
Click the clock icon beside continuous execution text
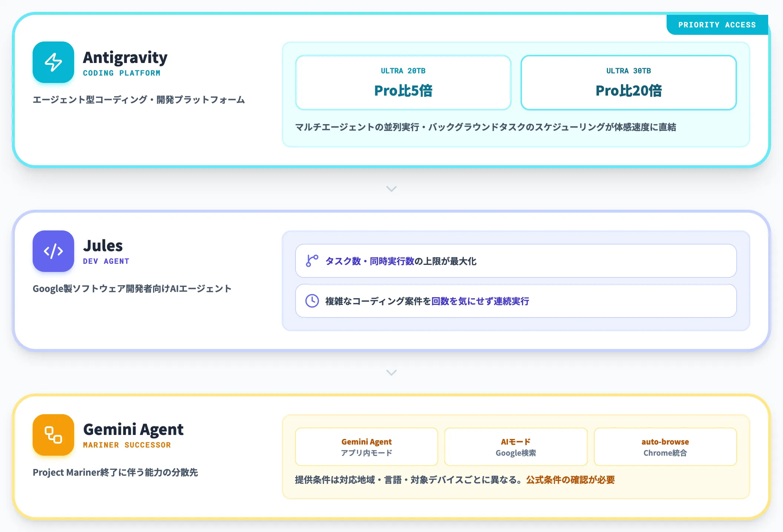click(x=312, y=301)
